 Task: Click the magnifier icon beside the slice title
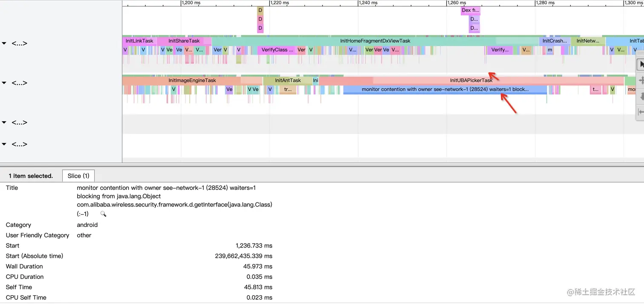click(103, 214)
